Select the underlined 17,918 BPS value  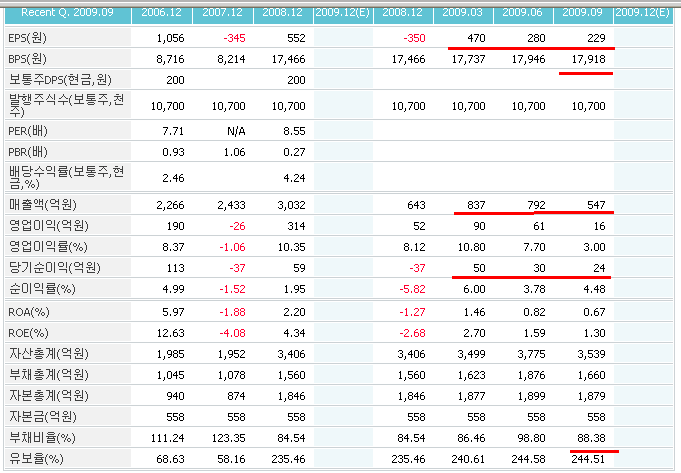(x=583, y=61)
